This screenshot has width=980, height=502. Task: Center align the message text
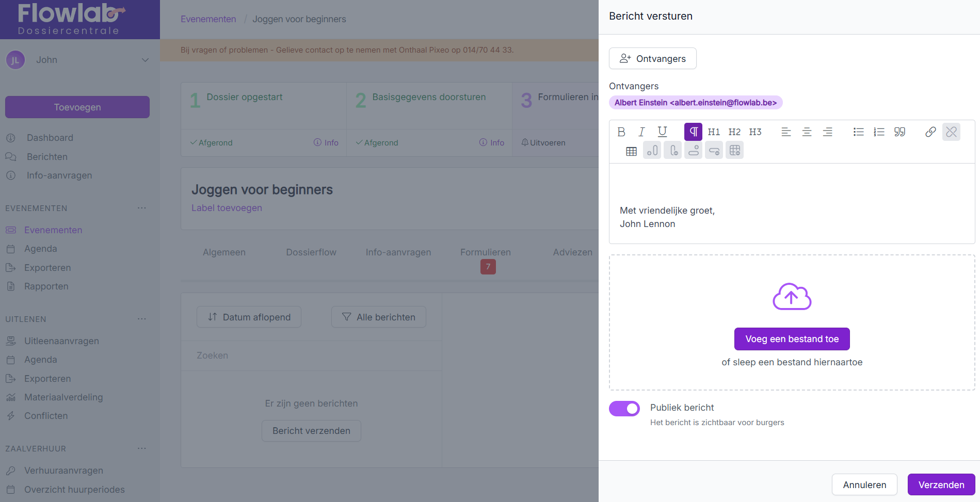pyautogui.click(x=807, y=132)
